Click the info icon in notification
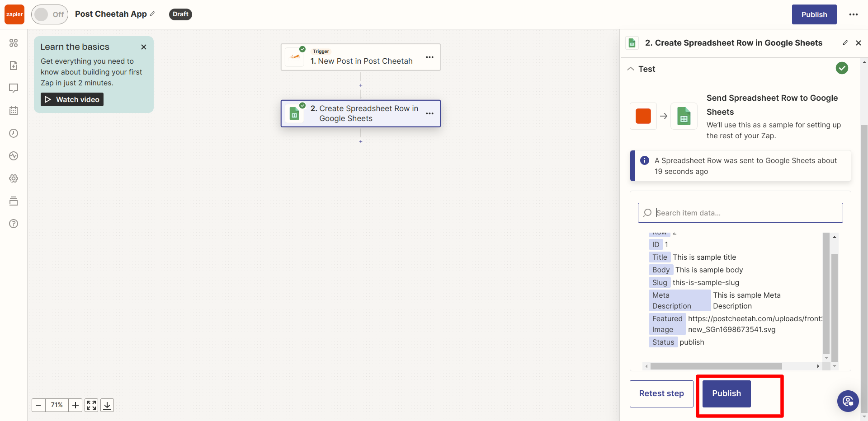The width and height of the screenshot is (868, 421). click(645, 160)
